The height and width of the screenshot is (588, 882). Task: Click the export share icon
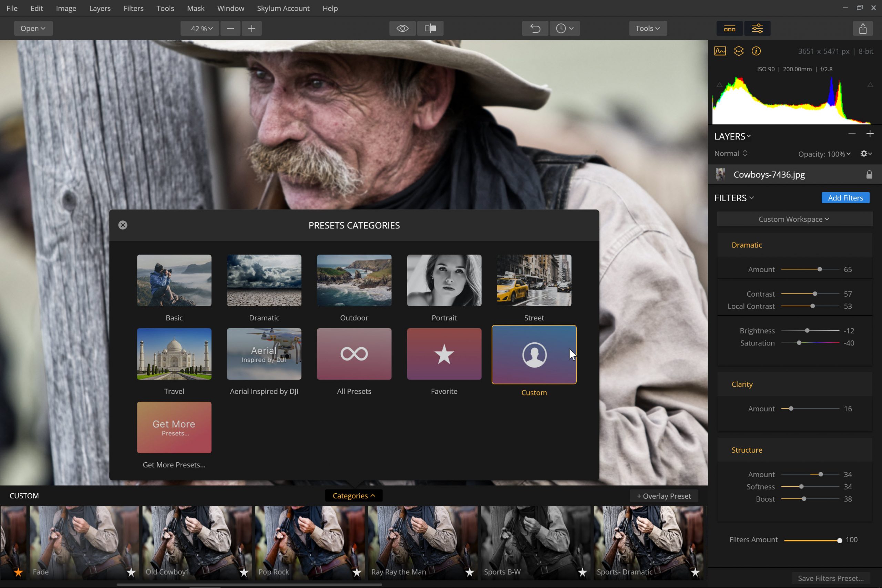coord(862,29)
